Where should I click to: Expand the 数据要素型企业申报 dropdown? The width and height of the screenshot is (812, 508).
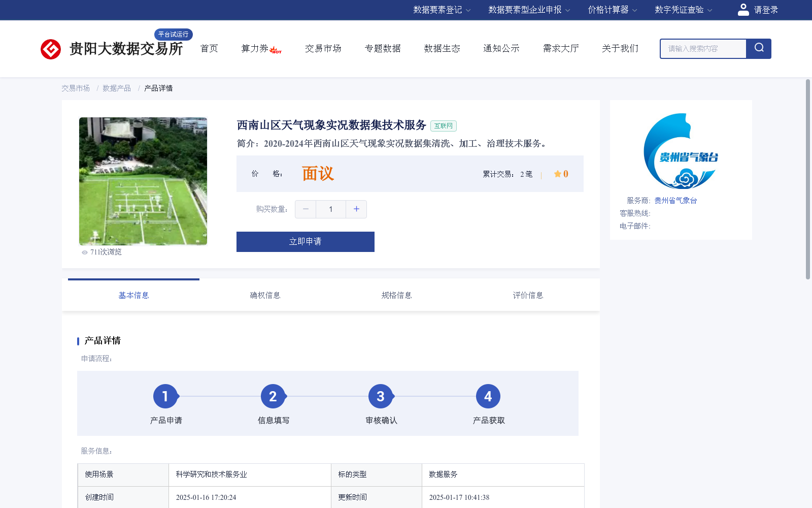[x=529, y=10]
